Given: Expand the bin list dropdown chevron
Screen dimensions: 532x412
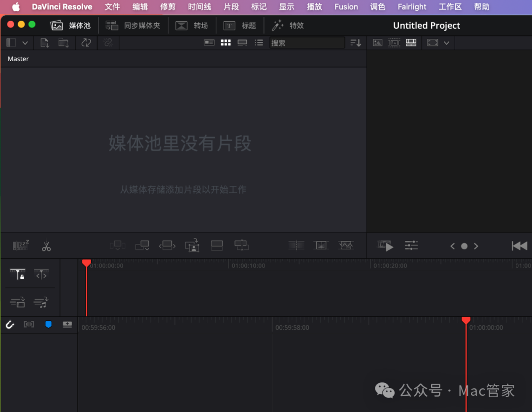Looking at the screenshot, I should pos(25,43).
